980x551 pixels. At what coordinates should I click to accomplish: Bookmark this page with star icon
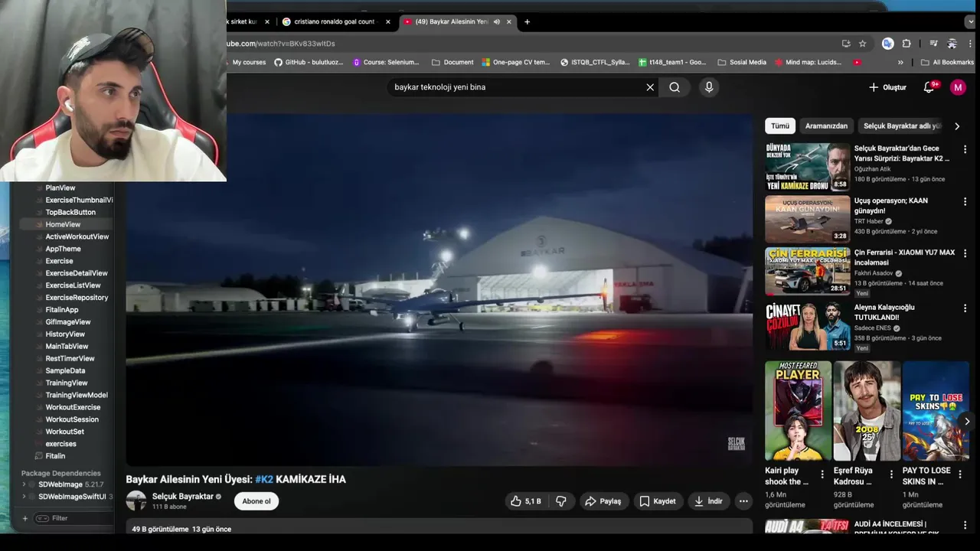[x=862, y=44]
